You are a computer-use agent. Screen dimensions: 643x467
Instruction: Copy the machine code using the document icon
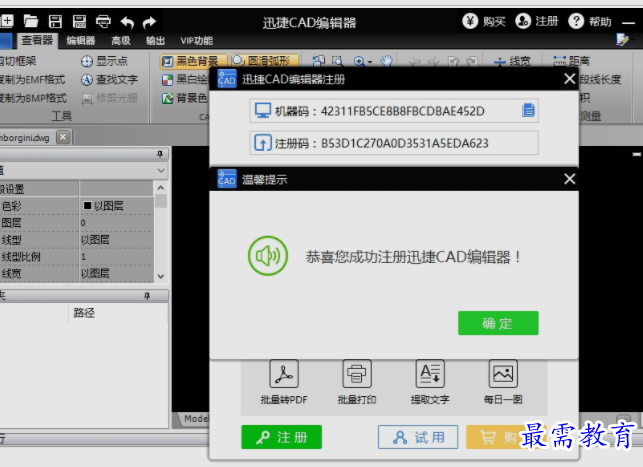tap(529, 110)
